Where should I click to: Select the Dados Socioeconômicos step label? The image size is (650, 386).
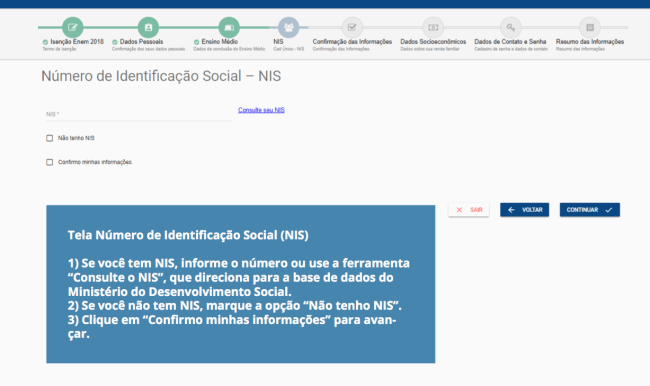tap(433, 41)
